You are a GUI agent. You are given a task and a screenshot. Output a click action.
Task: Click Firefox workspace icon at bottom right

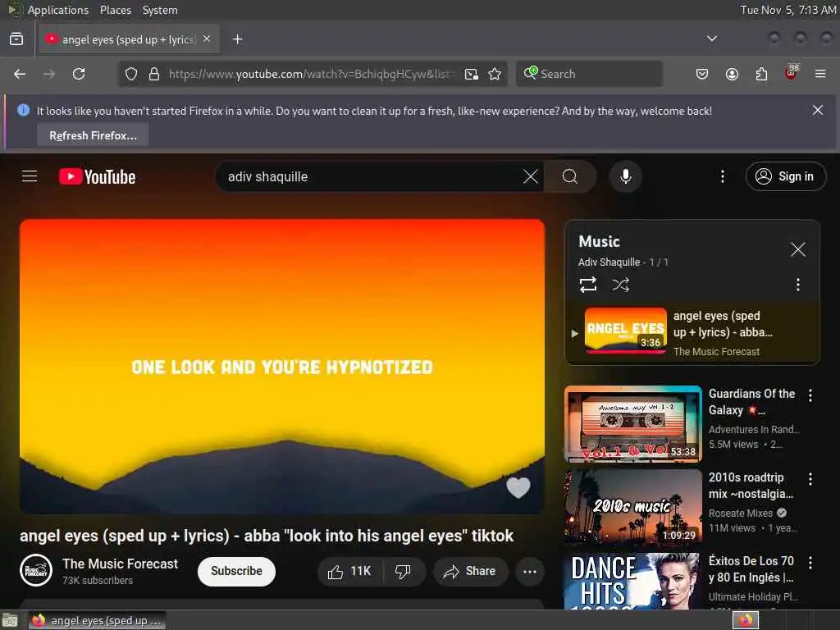click(745, 620)
